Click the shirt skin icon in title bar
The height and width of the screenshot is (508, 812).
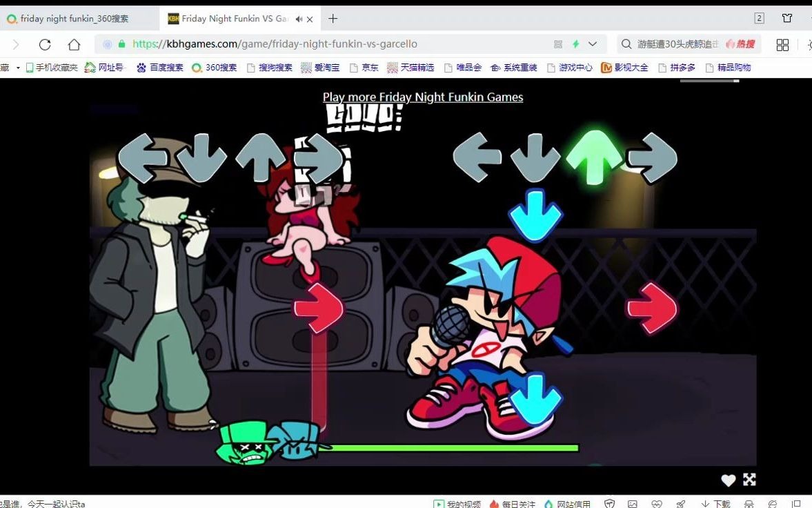787,18
